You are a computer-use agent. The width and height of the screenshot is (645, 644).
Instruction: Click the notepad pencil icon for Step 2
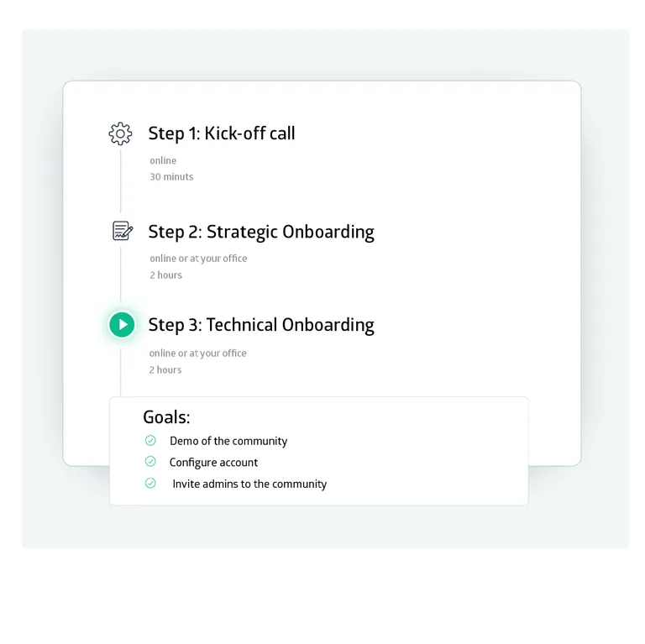pos(122,231)
